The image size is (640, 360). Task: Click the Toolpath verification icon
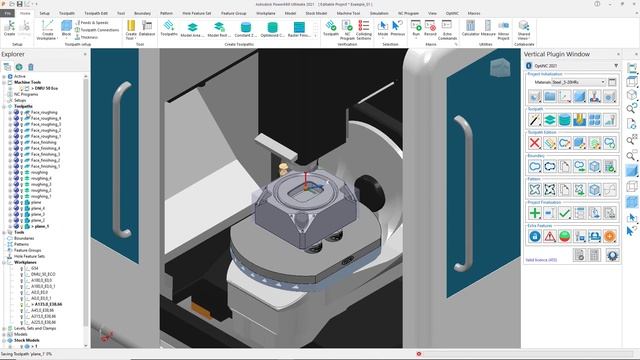331,28
